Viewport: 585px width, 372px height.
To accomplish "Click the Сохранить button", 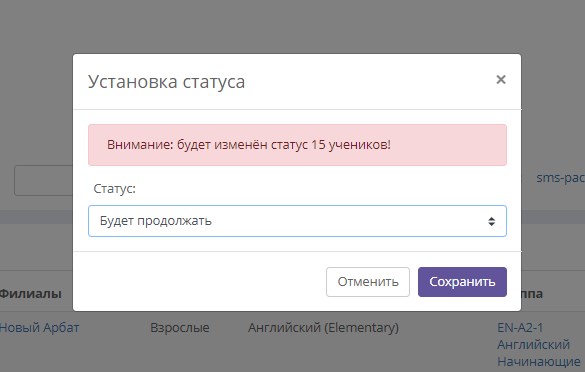I will pyautogui.click(x=462, y=282).
